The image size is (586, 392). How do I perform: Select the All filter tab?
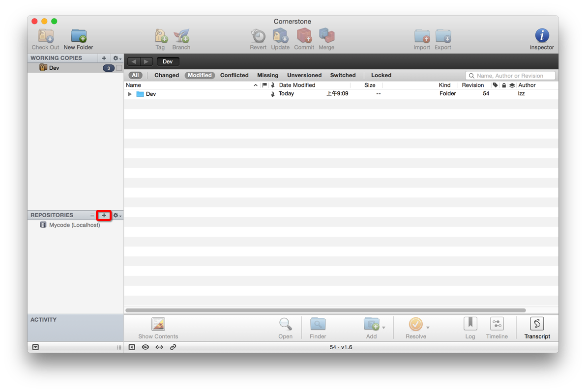(x=135, y=76)
